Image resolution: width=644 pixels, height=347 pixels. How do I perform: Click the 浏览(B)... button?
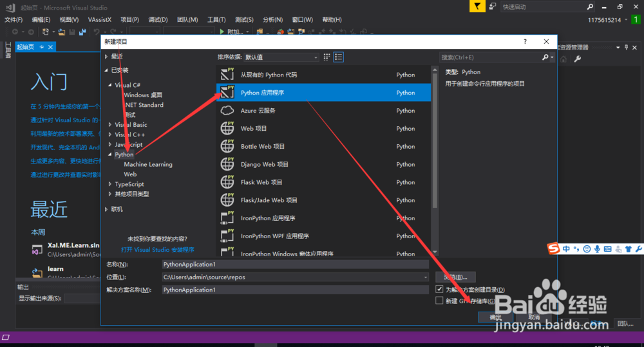[x=455, y=277]
